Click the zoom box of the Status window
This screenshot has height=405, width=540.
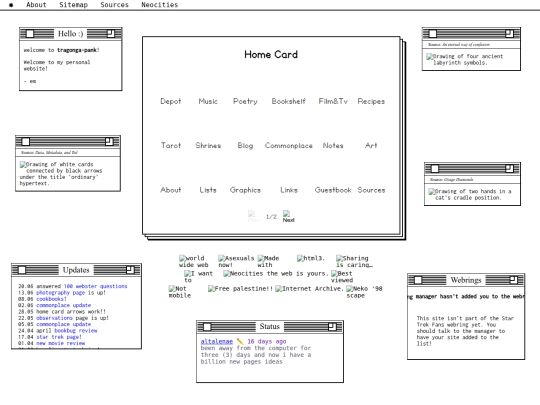click(x=332, y=327)
